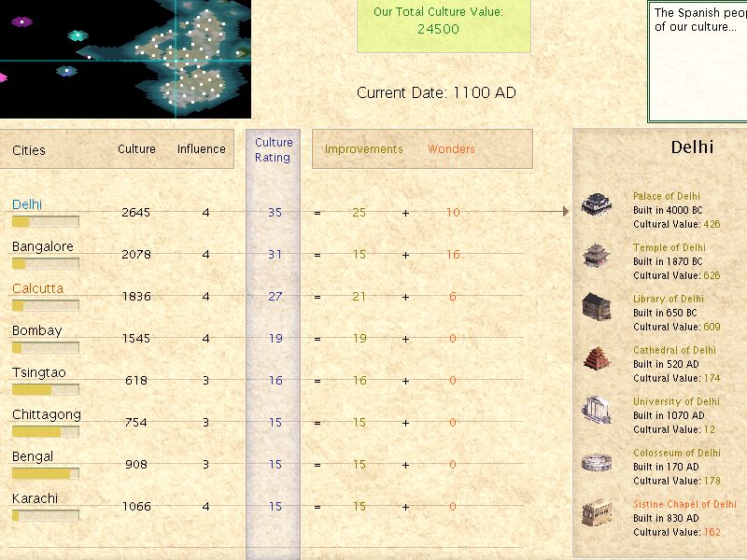Select Calcutta in the cities list

coord(37,288)
